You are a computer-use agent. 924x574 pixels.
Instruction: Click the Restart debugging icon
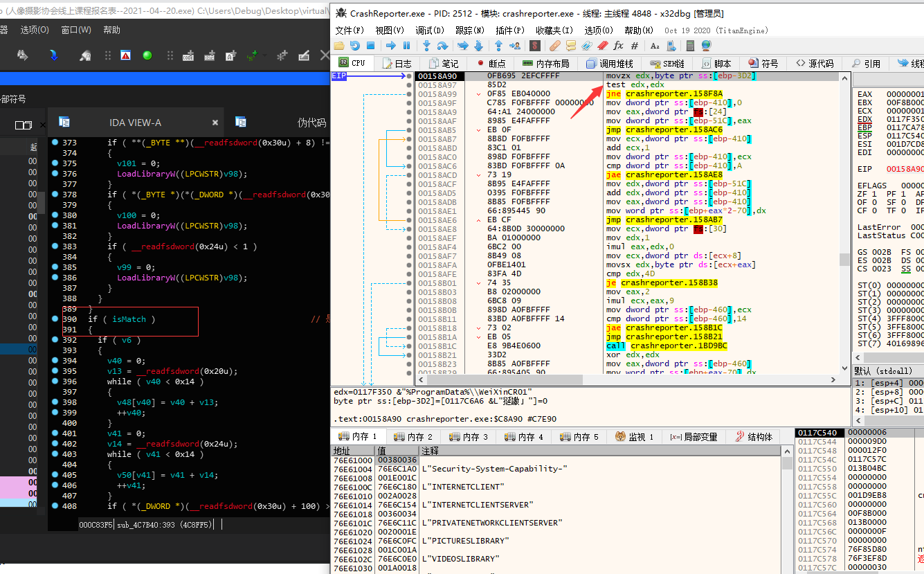354,46
